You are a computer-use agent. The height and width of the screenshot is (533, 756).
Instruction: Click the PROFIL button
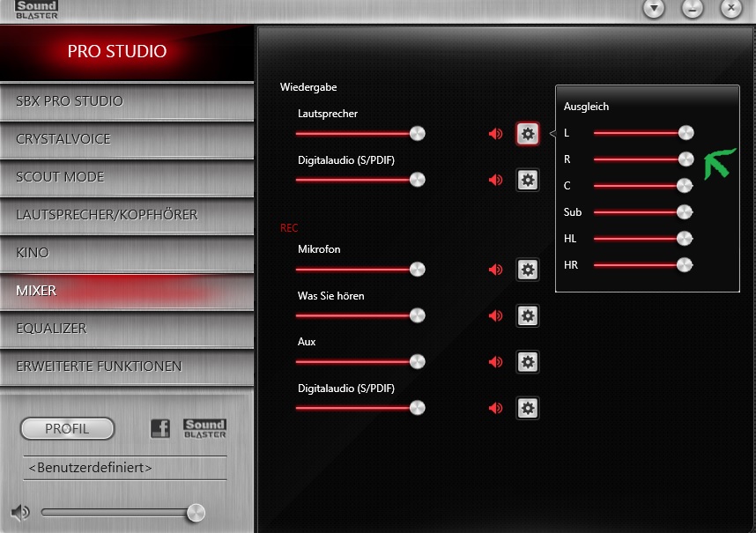[67, 428]
